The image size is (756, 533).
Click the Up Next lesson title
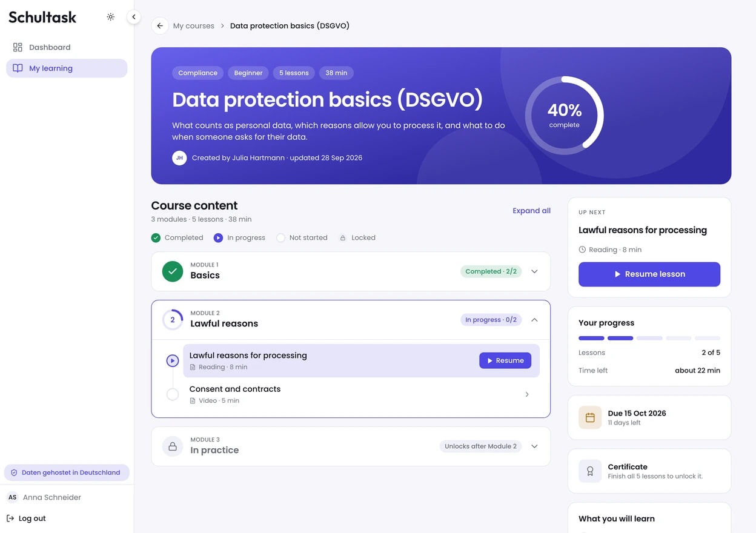(x=643, y=230)
